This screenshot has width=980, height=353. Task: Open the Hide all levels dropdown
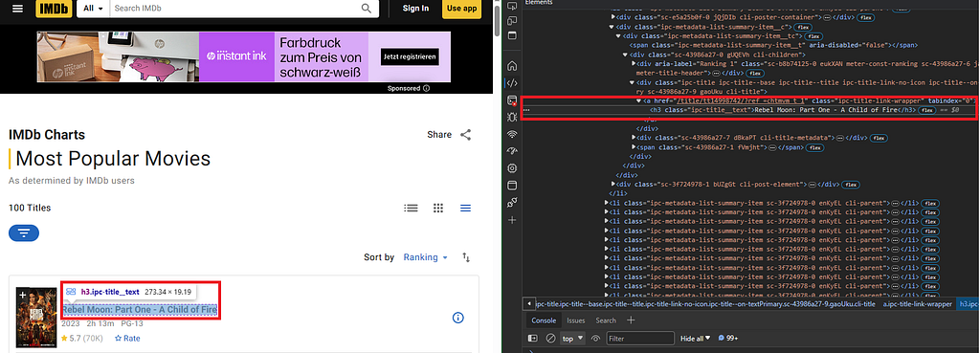(696, 338)
